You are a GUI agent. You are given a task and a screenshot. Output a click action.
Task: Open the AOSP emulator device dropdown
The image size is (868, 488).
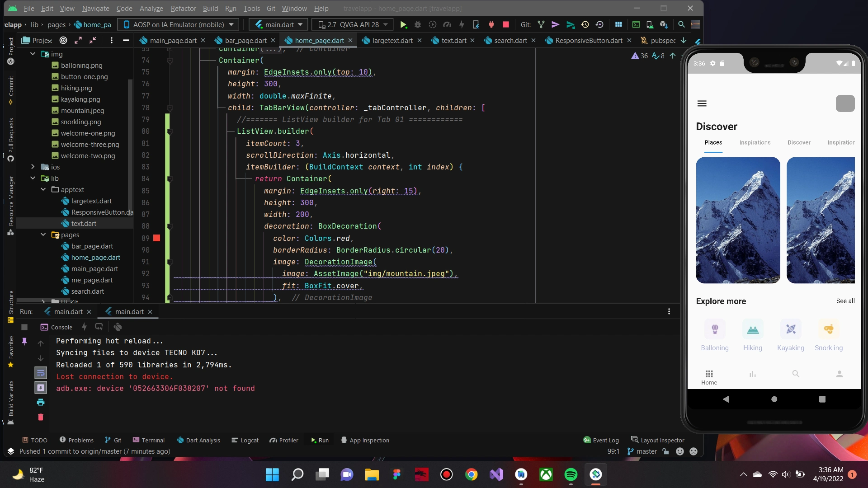(178, 25)
